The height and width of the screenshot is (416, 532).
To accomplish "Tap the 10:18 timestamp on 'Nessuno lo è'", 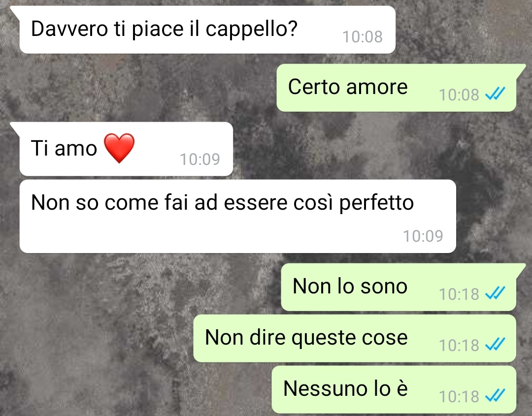I will click(x=459, y=396).
